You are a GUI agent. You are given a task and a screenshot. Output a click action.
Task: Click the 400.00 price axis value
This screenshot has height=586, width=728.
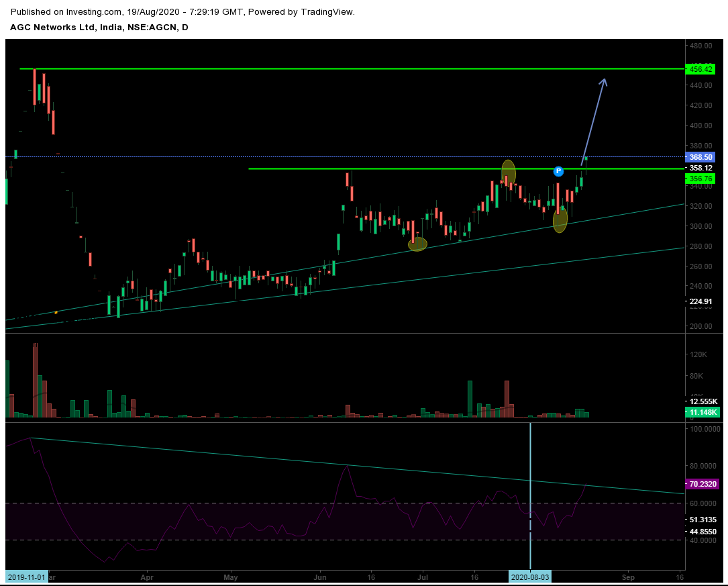tap(701, 126)
